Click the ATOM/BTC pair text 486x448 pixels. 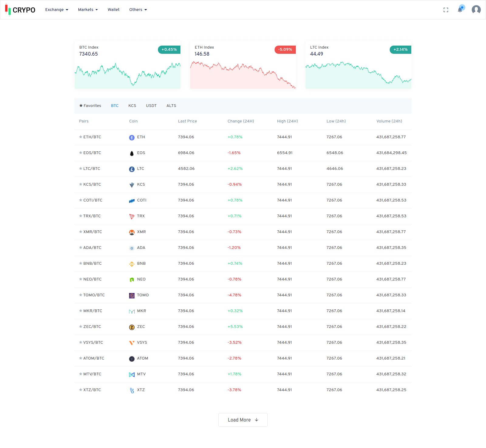click(x=94, y=358)
